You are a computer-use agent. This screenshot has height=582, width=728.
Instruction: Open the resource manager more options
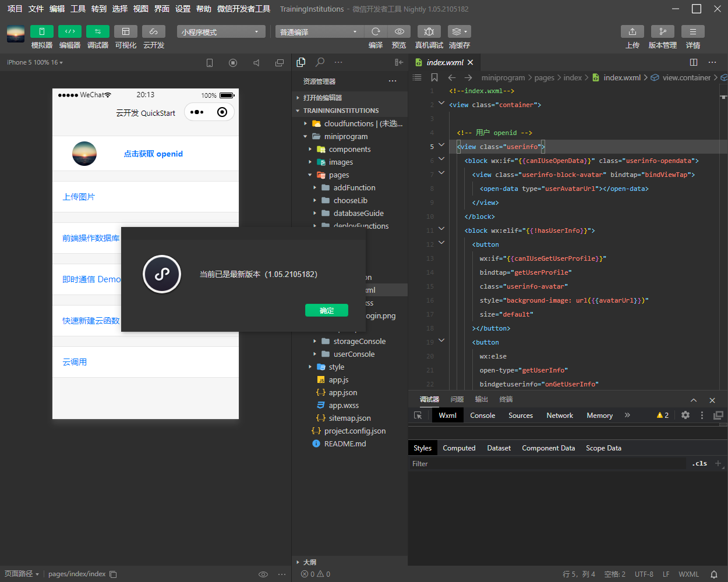coord(393,81)
